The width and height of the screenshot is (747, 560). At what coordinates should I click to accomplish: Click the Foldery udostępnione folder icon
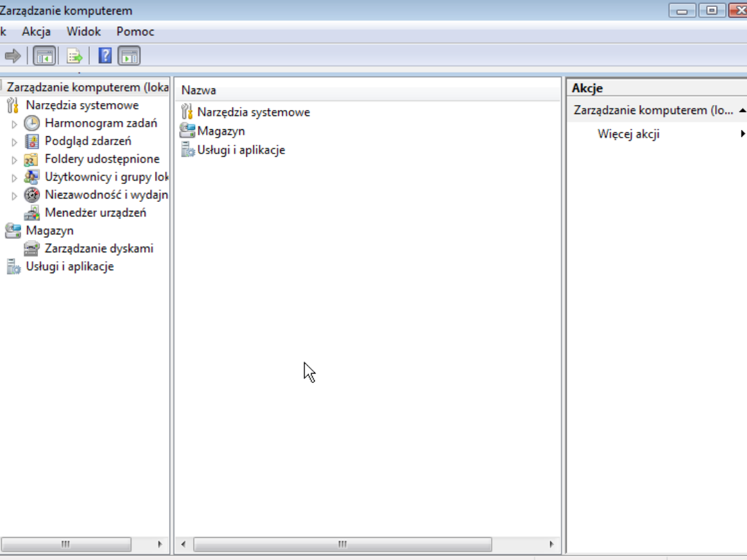click(x=32, y=160)
